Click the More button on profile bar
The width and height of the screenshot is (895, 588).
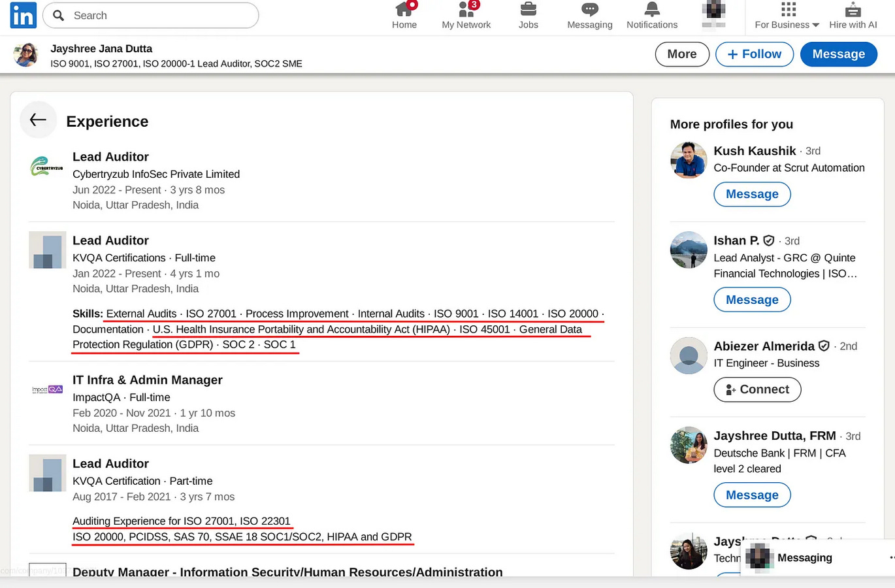click(x=682, y=54)
